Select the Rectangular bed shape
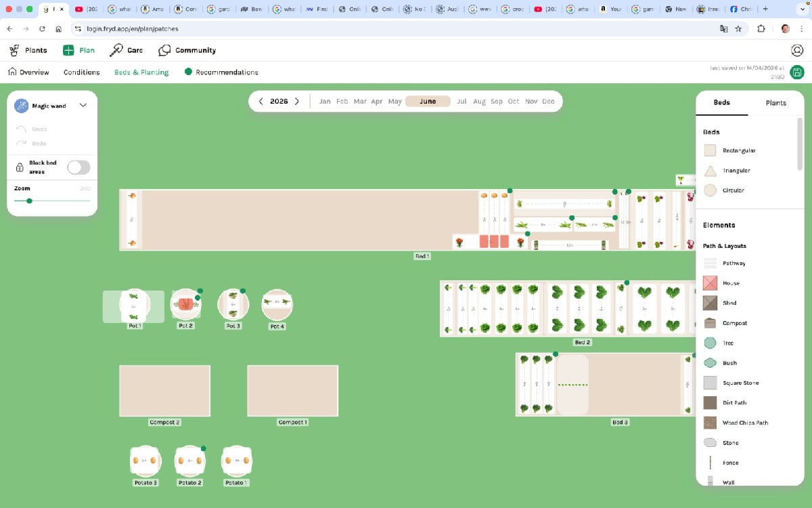812x508 pixels. (710, 150)
